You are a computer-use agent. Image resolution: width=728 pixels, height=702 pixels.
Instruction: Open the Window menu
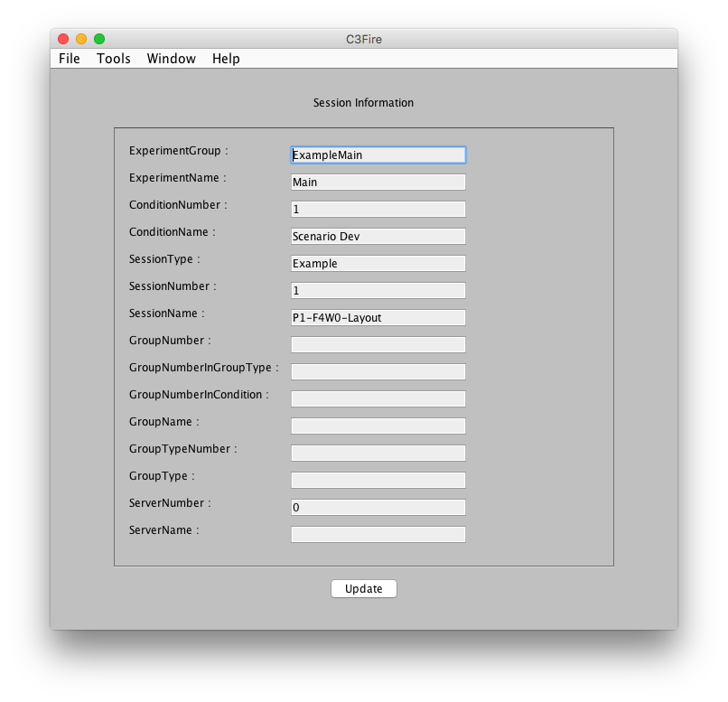coord(171,59)
